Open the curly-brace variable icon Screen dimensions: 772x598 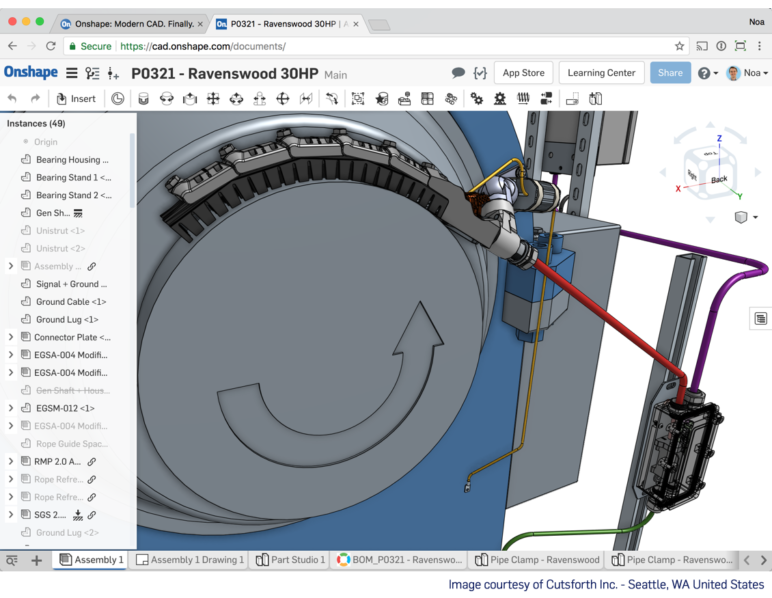coord(480,73)
